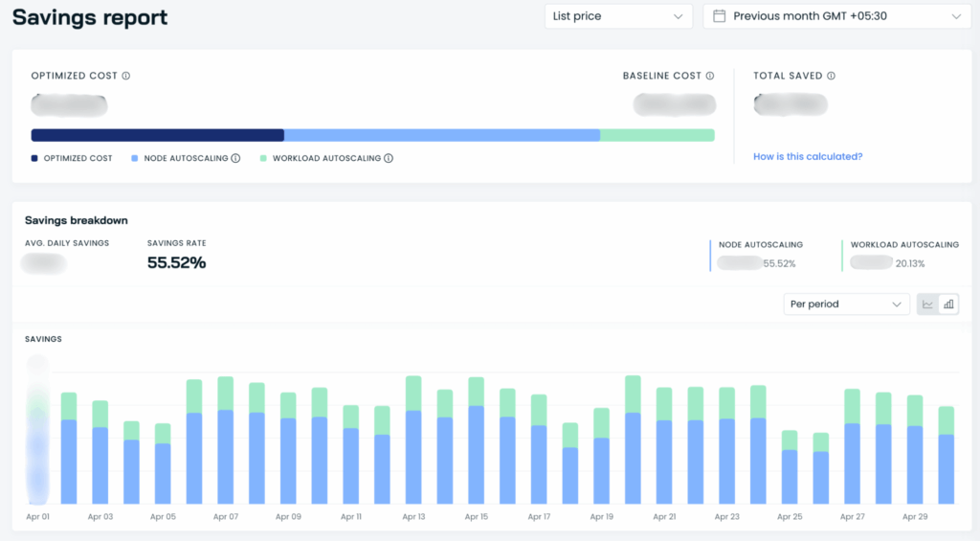
Task: Click the calendar icon in date selector
Action: tap(720, 16)
